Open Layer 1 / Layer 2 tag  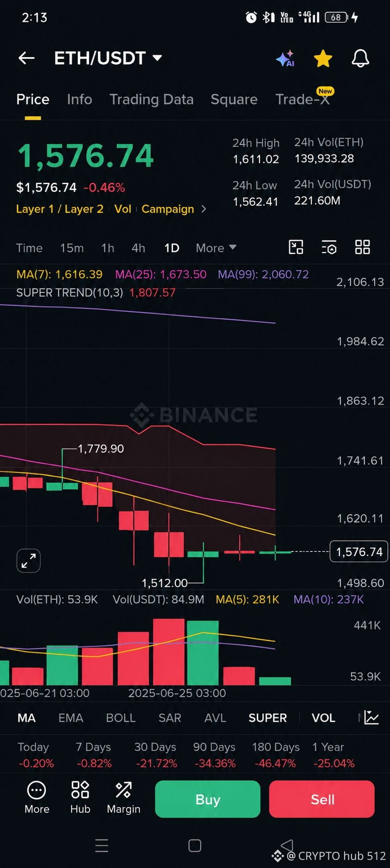click(60, 209)
